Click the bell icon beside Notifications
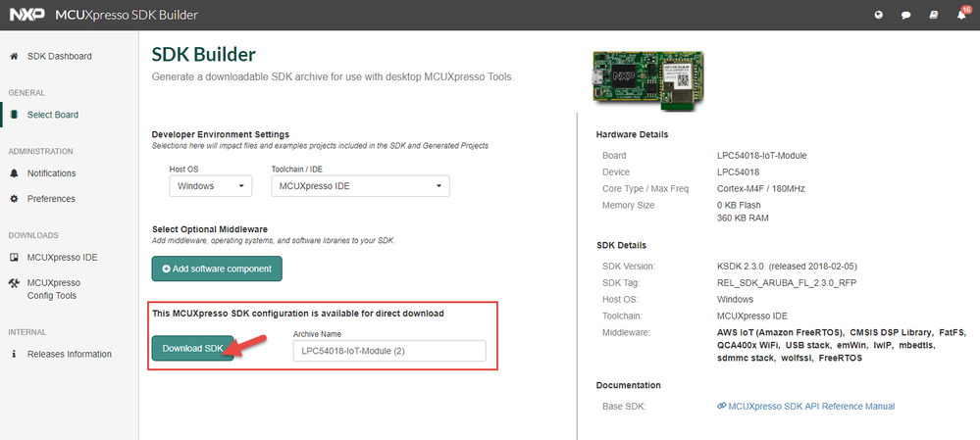Viewport: 980px width, 440px height. pos(14,173)
